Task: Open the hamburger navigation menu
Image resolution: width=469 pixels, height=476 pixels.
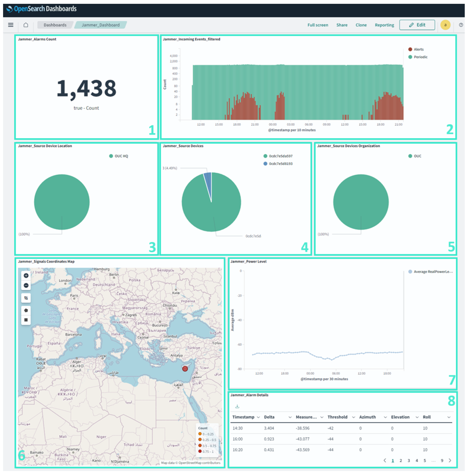Action: click(x=11, y=25)
